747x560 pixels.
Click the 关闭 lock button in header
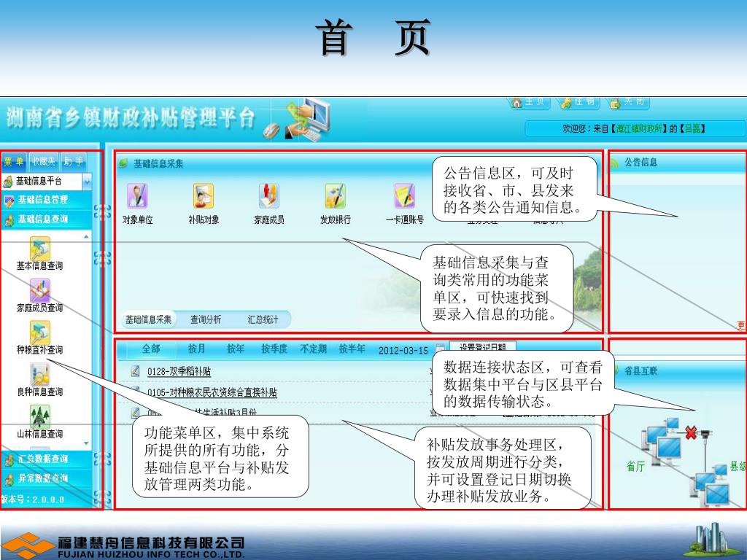[x=628, y=102]
